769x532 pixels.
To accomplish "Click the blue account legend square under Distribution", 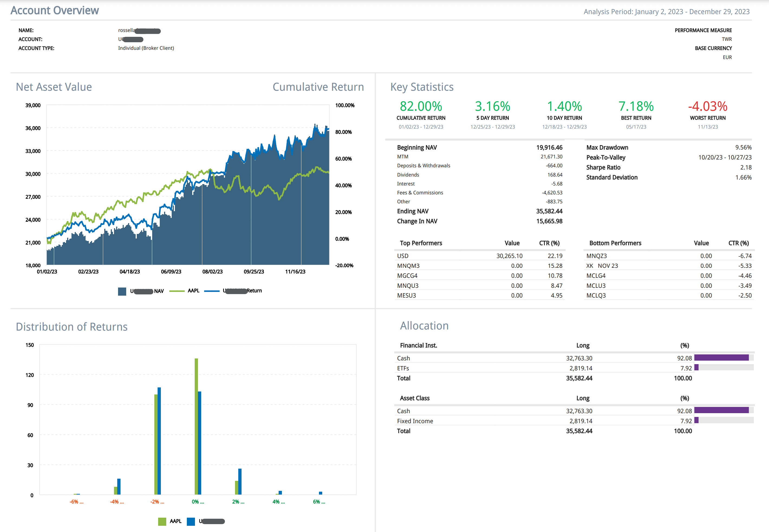I will click(191, 521).
